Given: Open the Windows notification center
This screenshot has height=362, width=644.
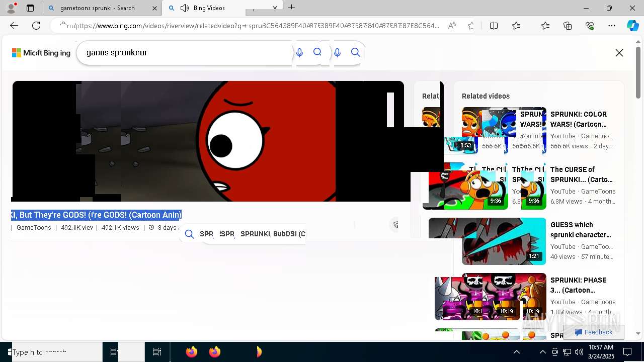Looking at the screenshot, I should pyautogui.click(x=627, y=352).
